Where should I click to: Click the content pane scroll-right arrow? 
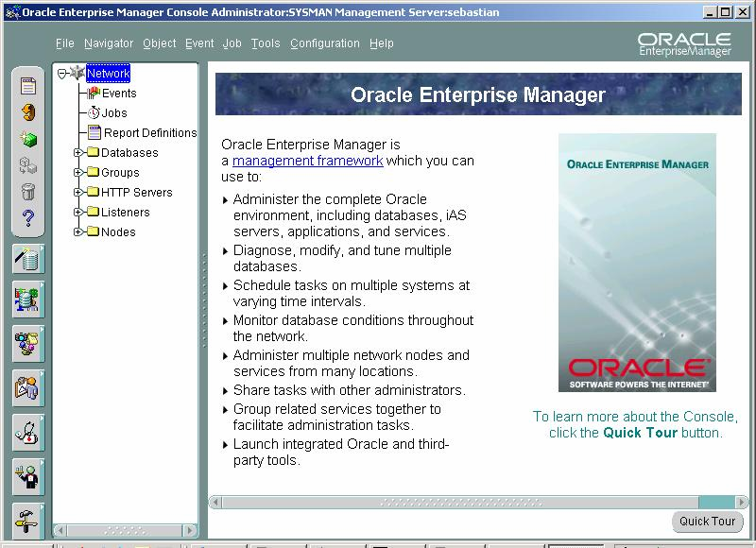tap(742, 503)
